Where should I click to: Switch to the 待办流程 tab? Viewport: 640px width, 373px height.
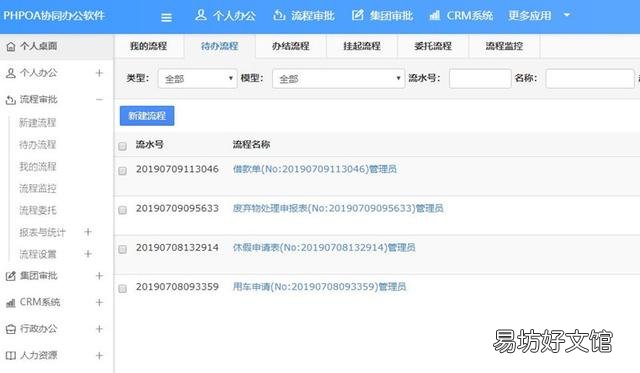tap(220, 46)
